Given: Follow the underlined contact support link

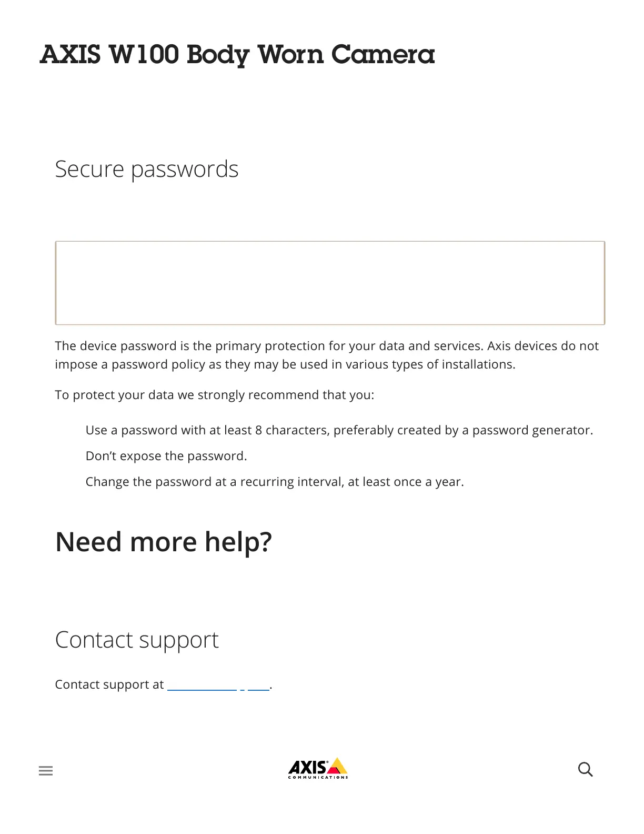Looking at the screenshot, I should pyautogui.click(x=218, y=685).
